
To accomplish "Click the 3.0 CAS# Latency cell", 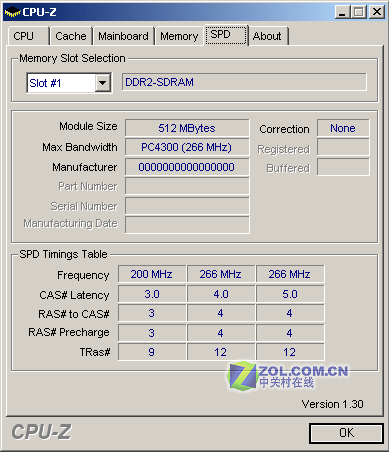I will point(152,294).
